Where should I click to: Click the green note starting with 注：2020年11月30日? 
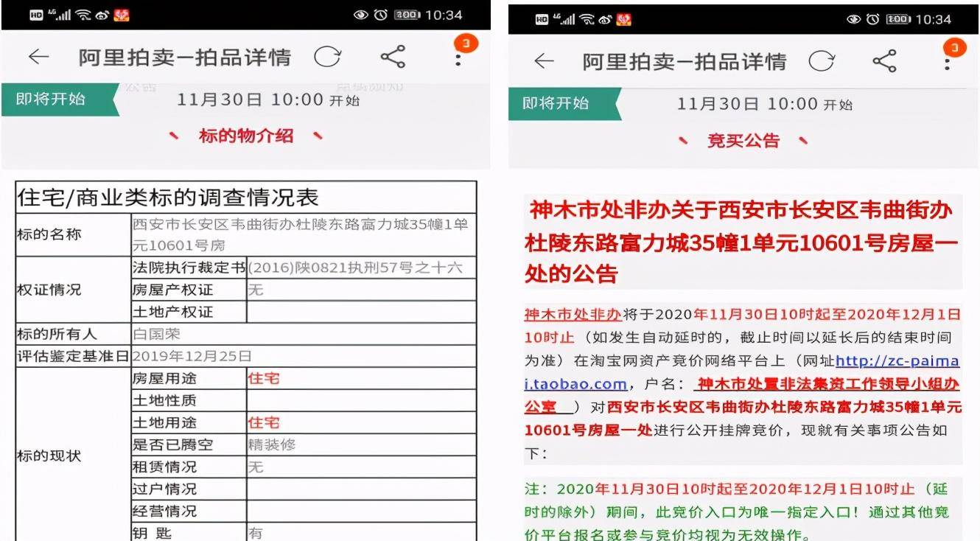[737, 512]
